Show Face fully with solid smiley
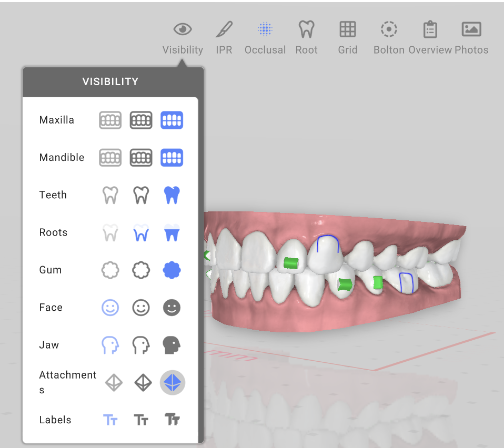This screenshot has height=448, width=504. click(172, 308)
